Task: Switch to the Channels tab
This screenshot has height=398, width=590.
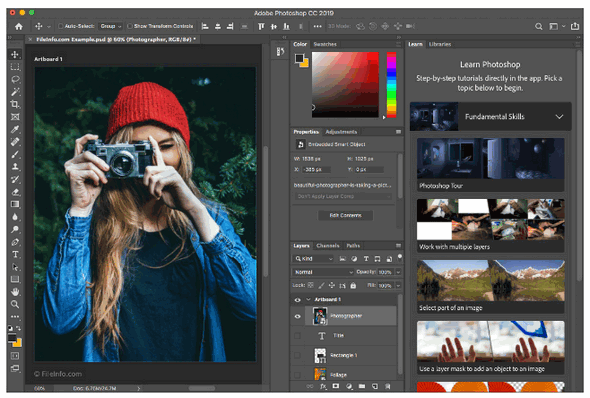Action: click(328, 246)
